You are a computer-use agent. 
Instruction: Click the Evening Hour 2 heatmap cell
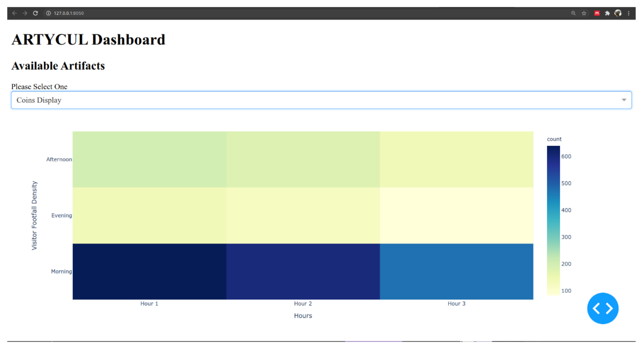(303, 215)
